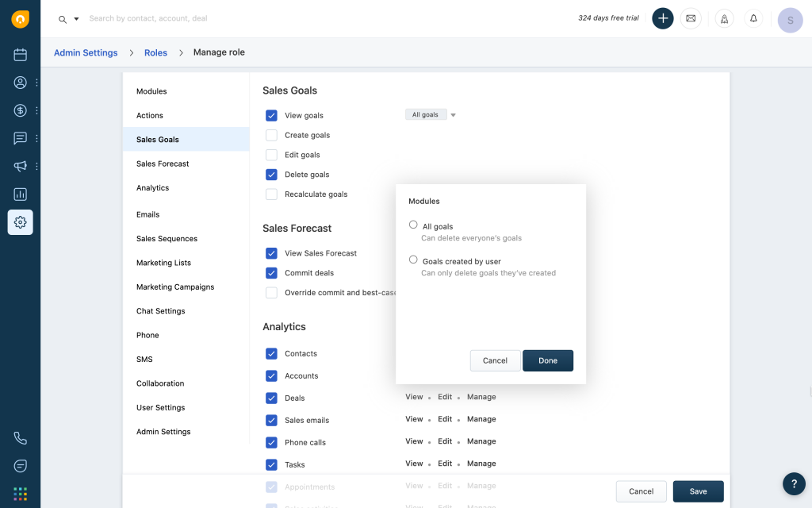The width and height of the screenshot is (812, 508).
Task: Open the rocket onboarding icon in the header
Action: pos(724,18)
